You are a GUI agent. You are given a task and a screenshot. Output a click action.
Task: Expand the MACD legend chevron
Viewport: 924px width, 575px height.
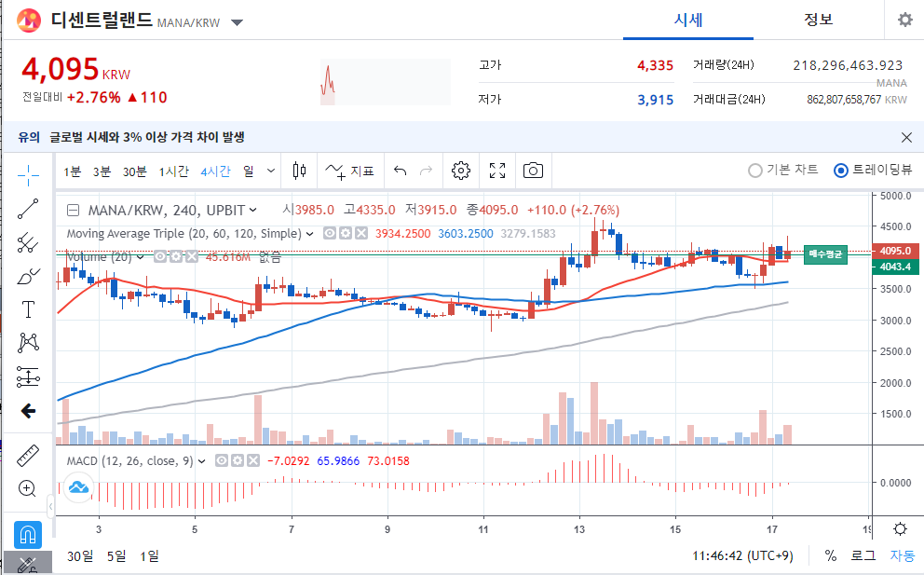point(201,461)
